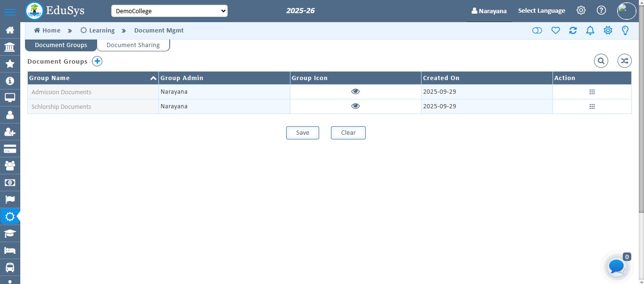
Task: Open the Learning breadcrumb link
Action: (x=101, y=30)
